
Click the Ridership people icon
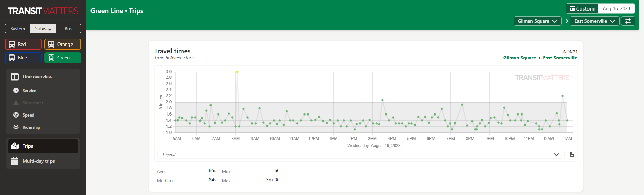[x=16, y=127]
